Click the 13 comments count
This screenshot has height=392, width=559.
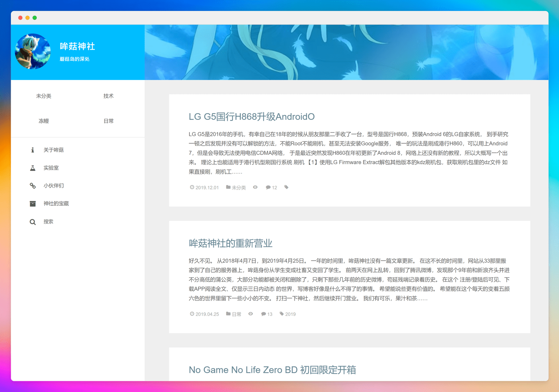pyautogui.click(x=270, y=314)
